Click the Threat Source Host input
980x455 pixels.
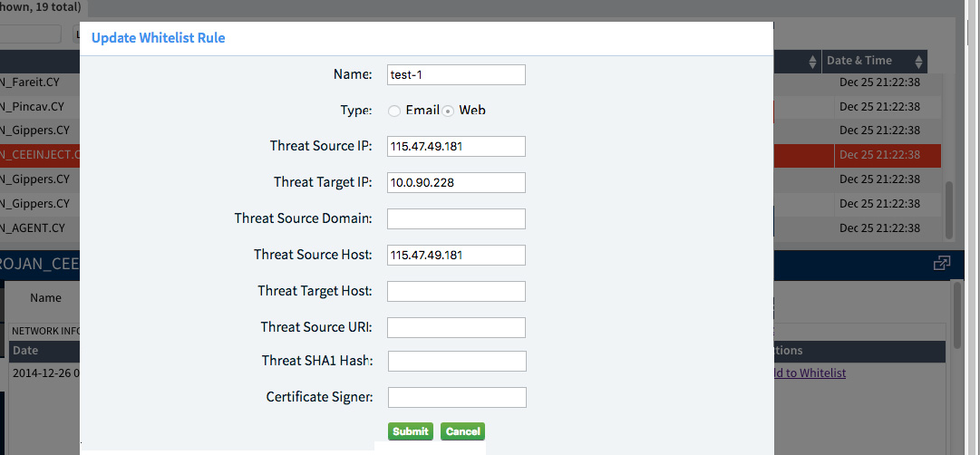coord(456,255)
